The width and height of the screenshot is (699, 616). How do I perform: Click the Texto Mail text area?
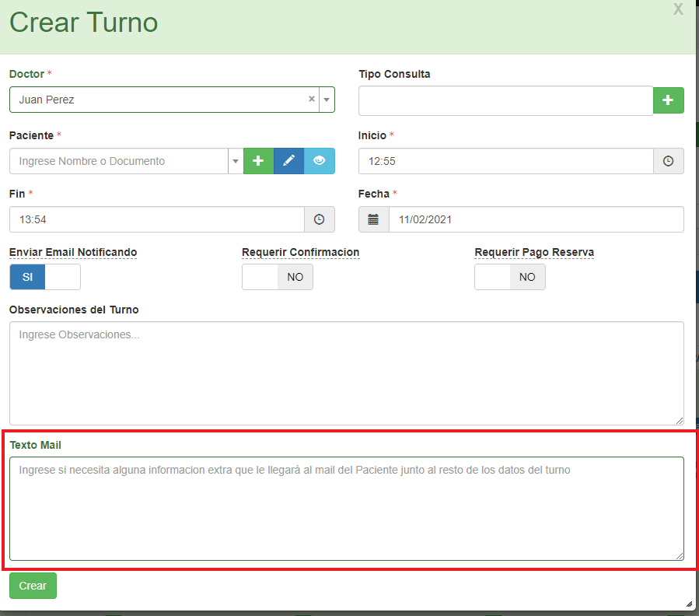(346, 508)
